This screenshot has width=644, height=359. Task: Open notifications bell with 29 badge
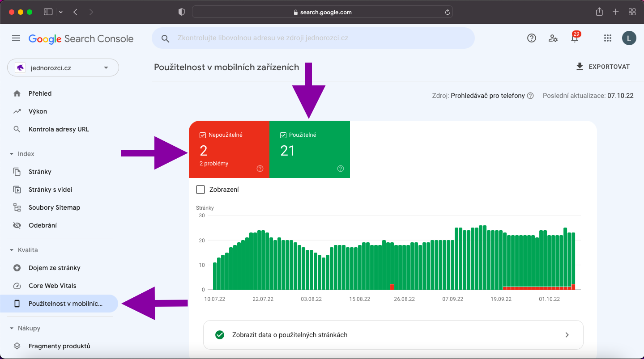click(x=575, y=37)
